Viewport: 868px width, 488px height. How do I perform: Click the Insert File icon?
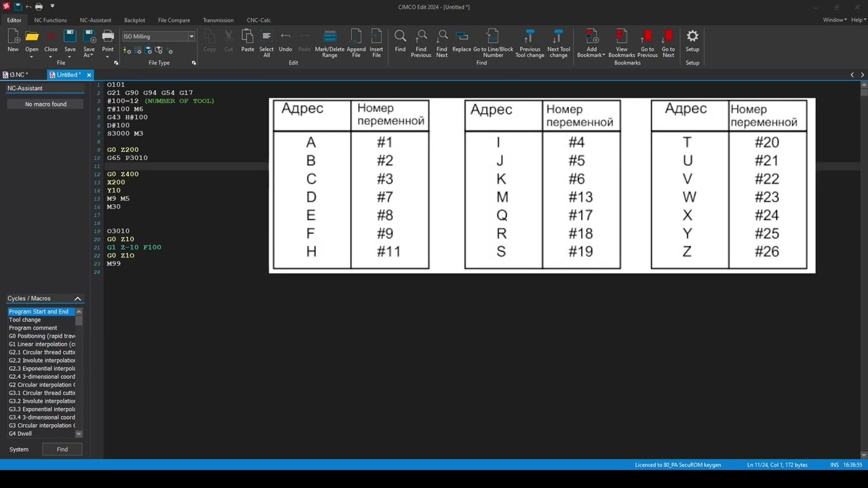376,37
